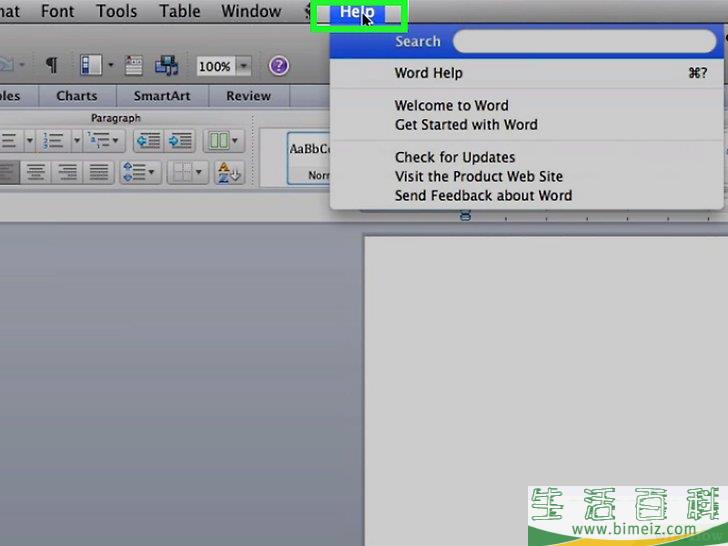
Task: Open the Toolbox icon in toolbar
Action: point(134,66)
